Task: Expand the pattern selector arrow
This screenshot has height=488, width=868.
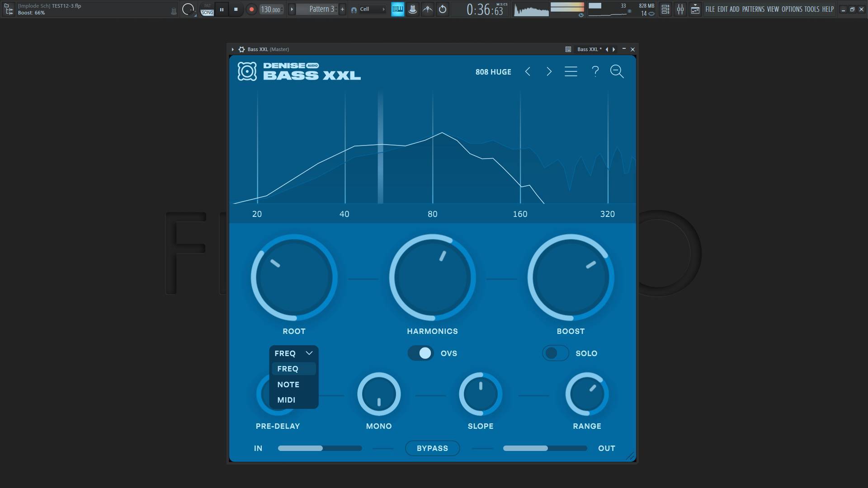Action: pyautogui.click(x=292, y=9)
